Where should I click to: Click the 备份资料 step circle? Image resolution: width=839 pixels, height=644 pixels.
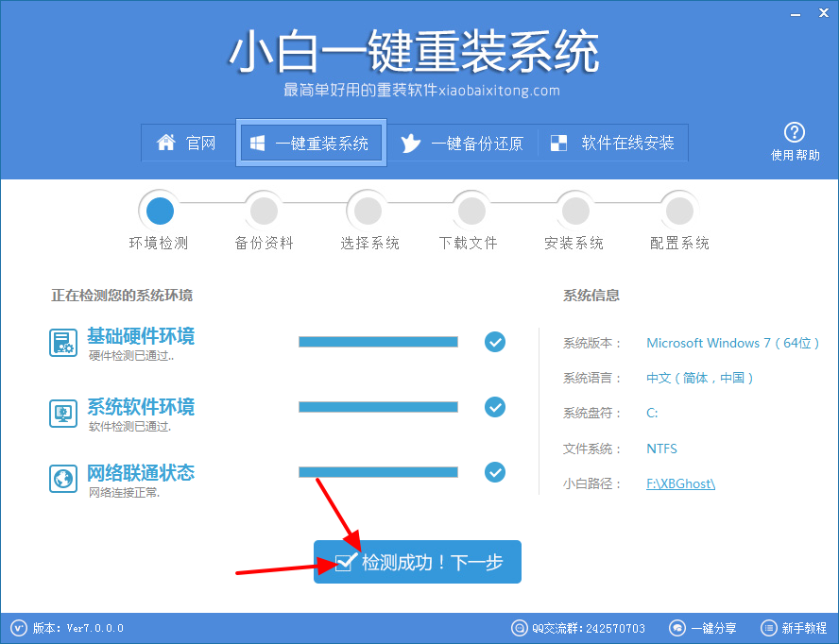[264, 211]
